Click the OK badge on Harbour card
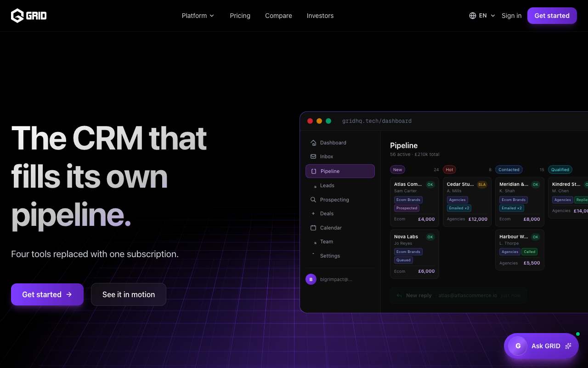 tap(536, 237)
